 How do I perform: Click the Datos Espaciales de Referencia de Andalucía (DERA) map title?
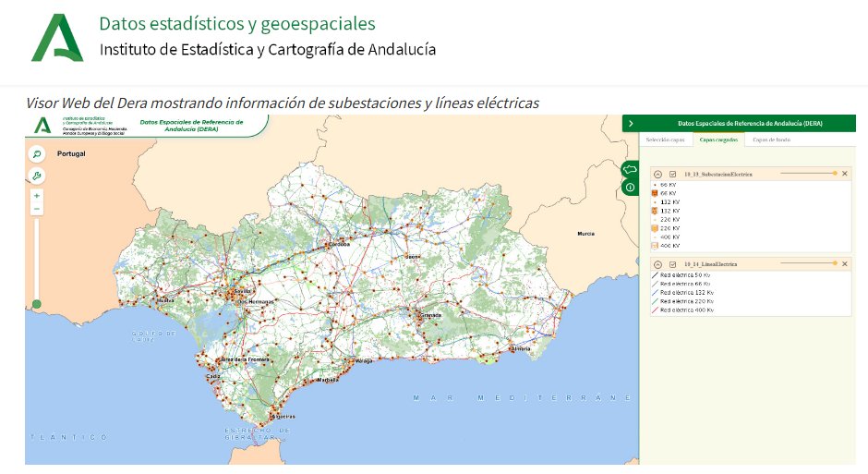(191, 125)
